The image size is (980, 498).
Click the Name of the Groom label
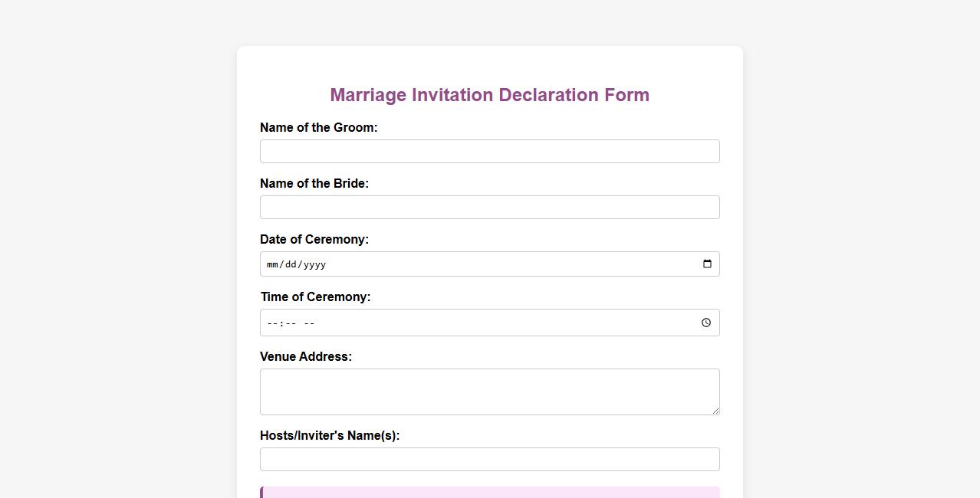pos(318,127)
